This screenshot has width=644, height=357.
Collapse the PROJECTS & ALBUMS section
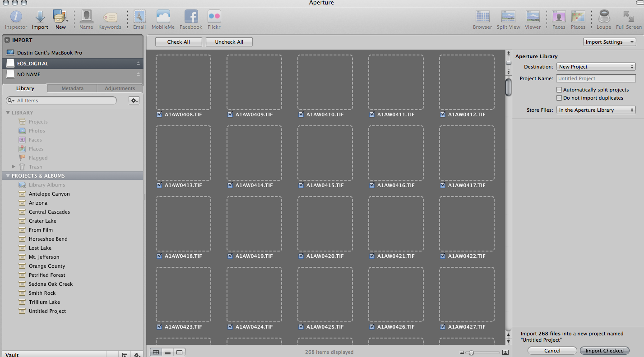8,176
